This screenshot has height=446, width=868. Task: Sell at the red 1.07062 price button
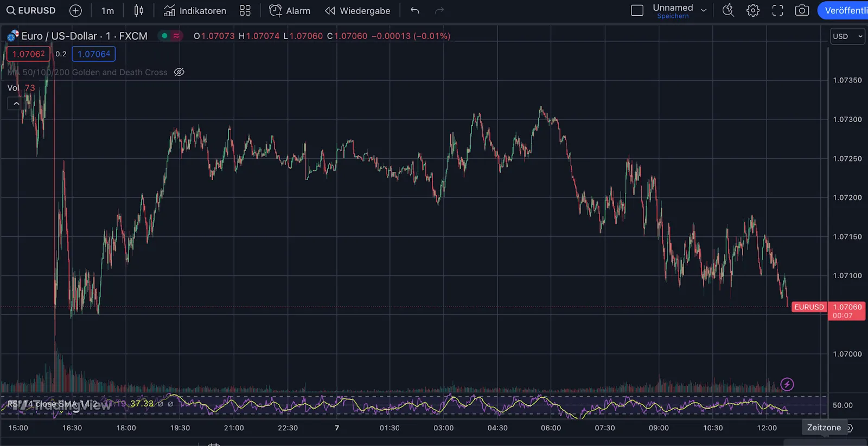coord(28,54)
